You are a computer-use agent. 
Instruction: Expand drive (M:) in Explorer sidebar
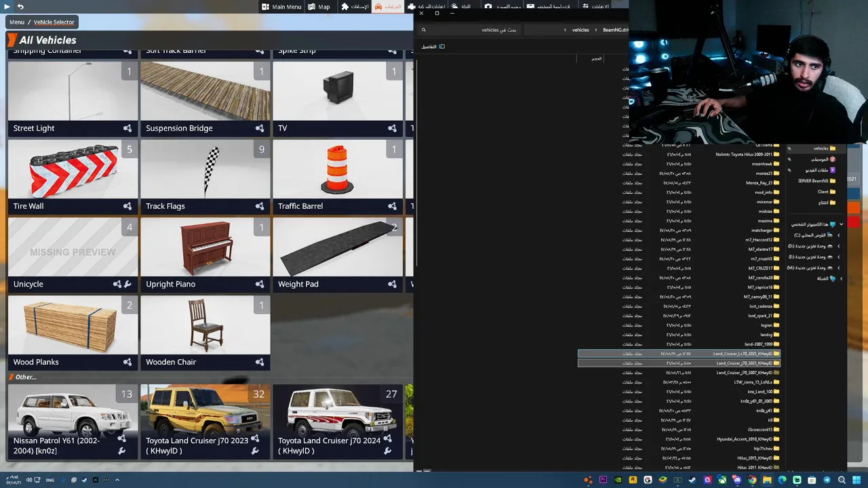(x=839, y=268)
